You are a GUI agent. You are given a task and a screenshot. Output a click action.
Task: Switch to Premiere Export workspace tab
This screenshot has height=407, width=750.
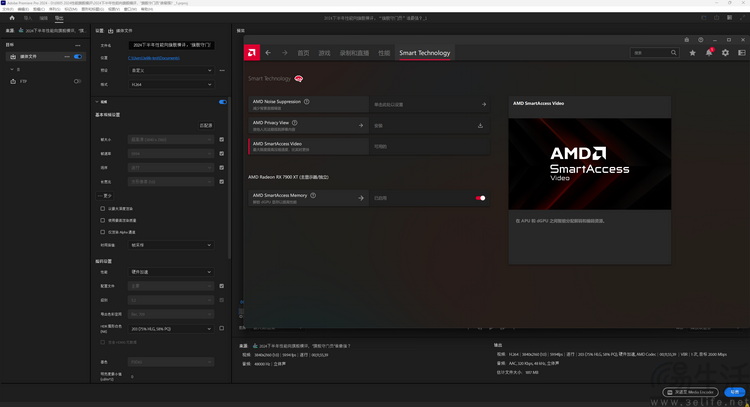tap(59, 18)
